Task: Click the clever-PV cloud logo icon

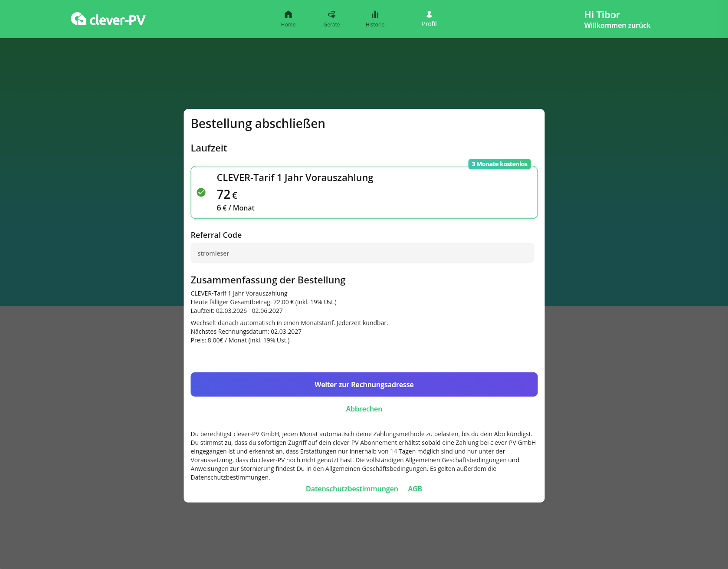Action: [x=79, y=19]
